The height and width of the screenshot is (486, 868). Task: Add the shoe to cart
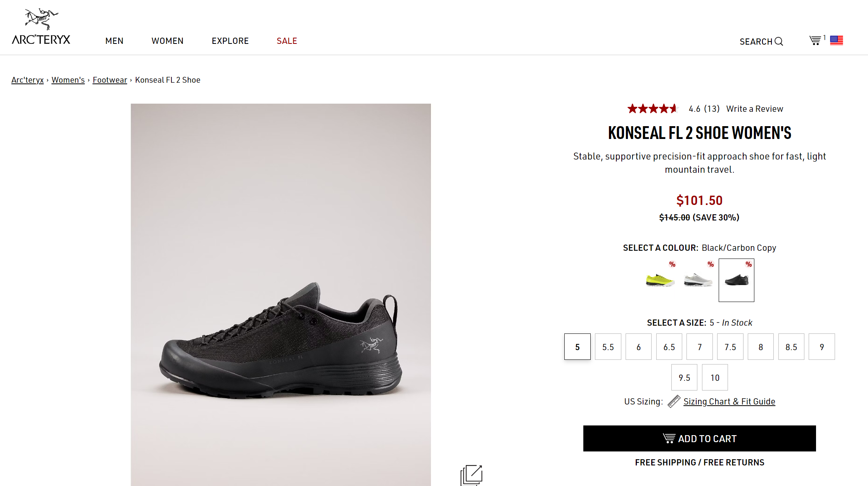tap(699, 438)
